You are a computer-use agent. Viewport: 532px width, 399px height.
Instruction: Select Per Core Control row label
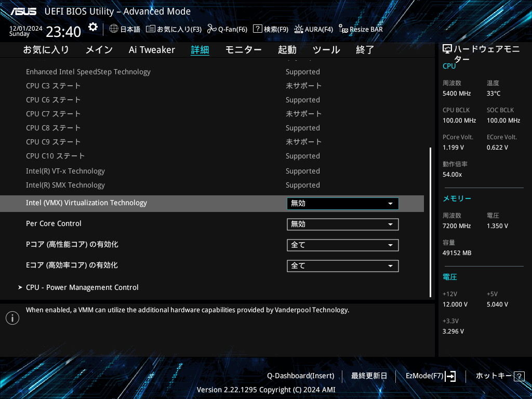pos(54,223)
